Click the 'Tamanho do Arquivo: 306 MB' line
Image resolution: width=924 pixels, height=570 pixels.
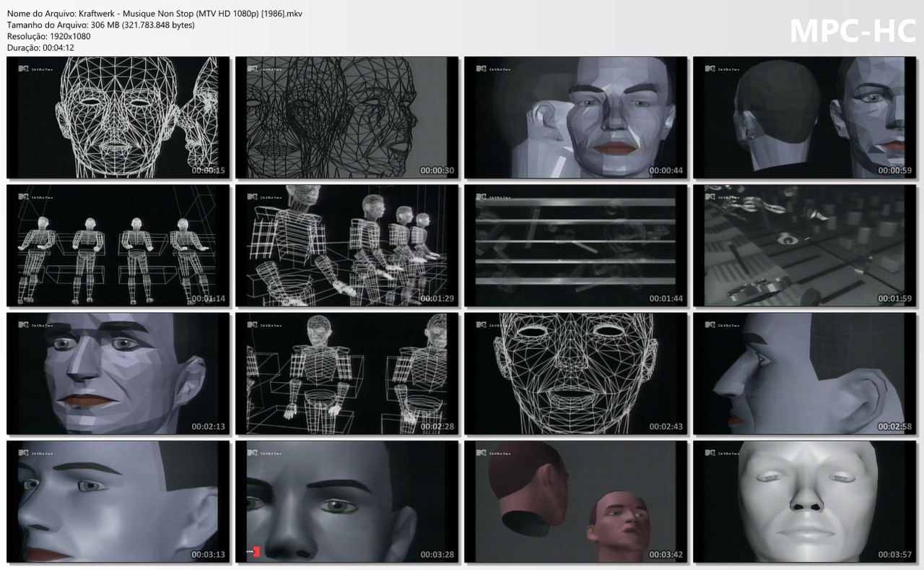click(100, 25)
